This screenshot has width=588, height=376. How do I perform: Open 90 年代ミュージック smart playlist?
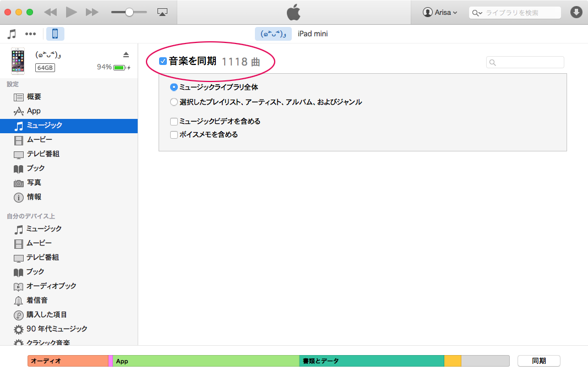pos(69,329)
